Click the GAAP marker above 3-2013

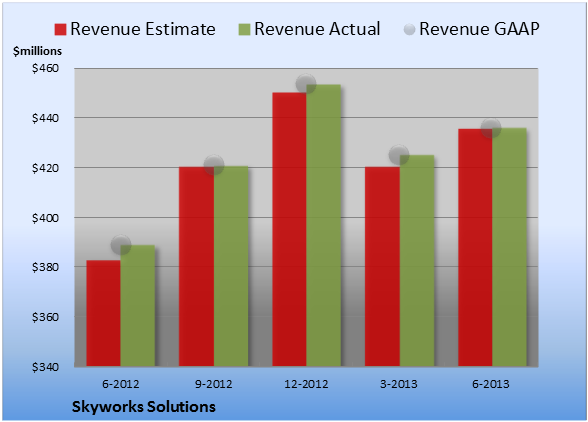tap(399, 155)
